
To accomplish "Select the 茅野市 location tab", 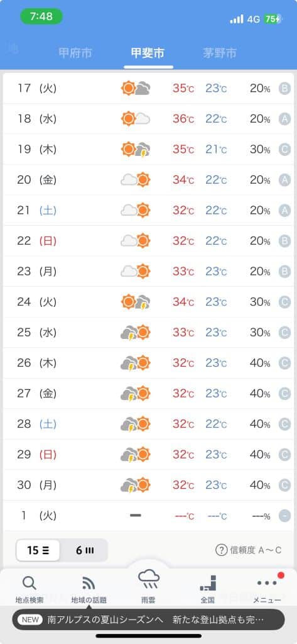I will click(x=220, y=53).
